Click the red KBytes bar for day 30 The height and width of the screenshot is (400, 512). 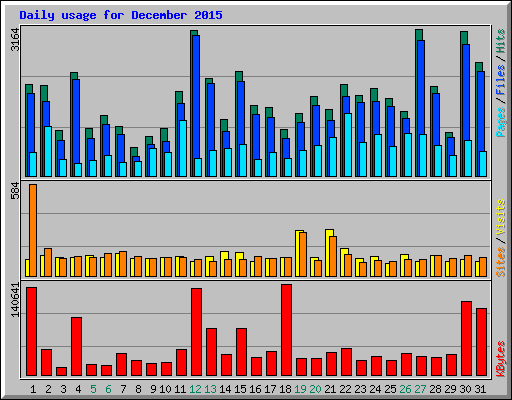[x=466, y=339]
